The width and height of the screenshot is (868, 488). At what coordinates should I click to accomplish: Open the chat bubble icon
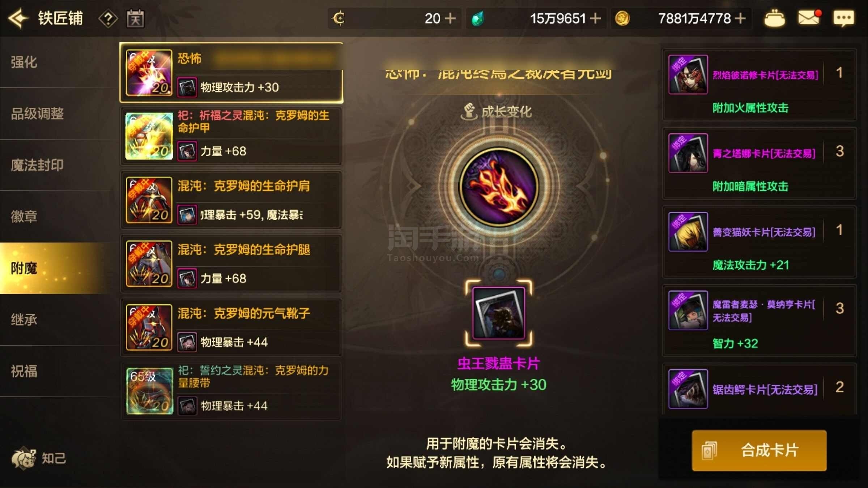[844, 18]
